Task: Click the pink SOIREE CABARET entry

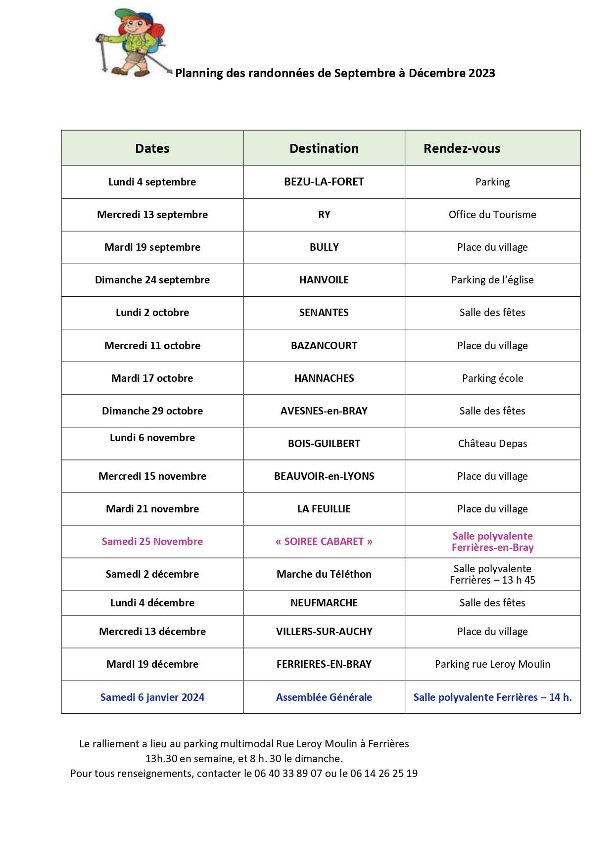Action: click(324, 542)
